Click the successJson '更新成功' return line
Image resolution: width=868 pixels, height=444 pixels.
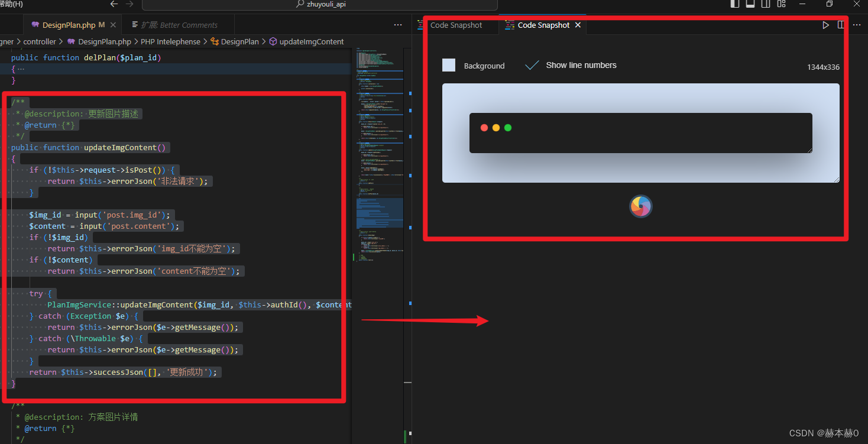pyautogui.click(x=124, y=372)
